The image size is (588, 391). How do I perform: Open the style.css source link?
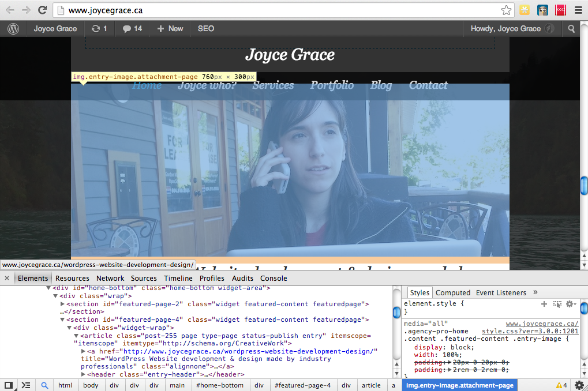point(530,331)
